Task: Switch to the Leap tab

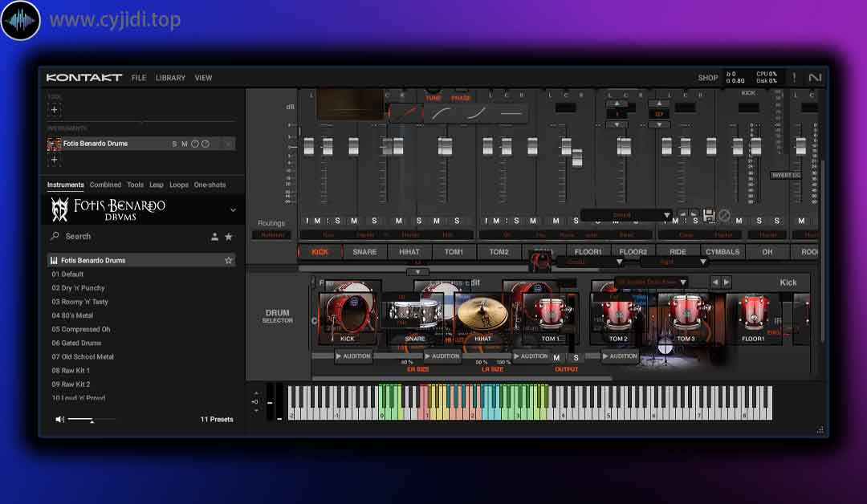Action: click(x=157, y=185)
